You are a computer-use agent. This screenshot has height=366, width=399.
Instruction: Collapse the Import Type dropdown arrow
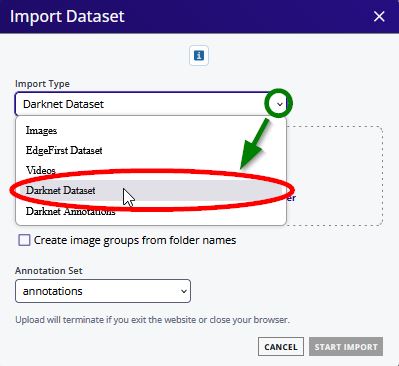coord(280,104)
